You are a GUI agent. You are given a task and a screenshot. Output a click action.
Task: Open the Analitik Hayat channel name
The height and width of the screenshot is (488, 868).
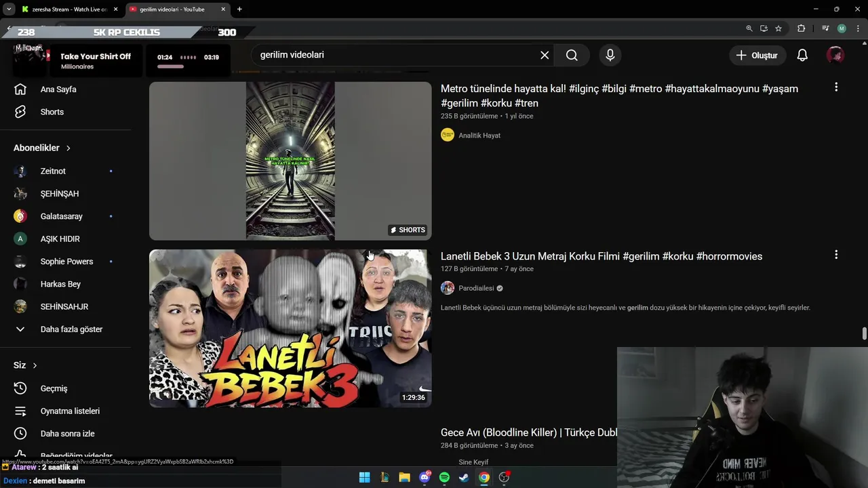pos(479,136)
